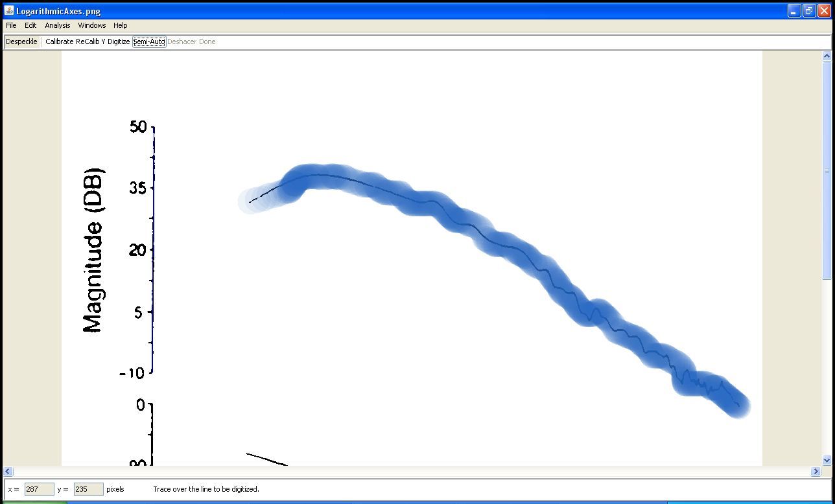The height and width of the screenshot is (504, 835).
Task: Click vertical scrollbar up arrow
Action: [827, 56]
